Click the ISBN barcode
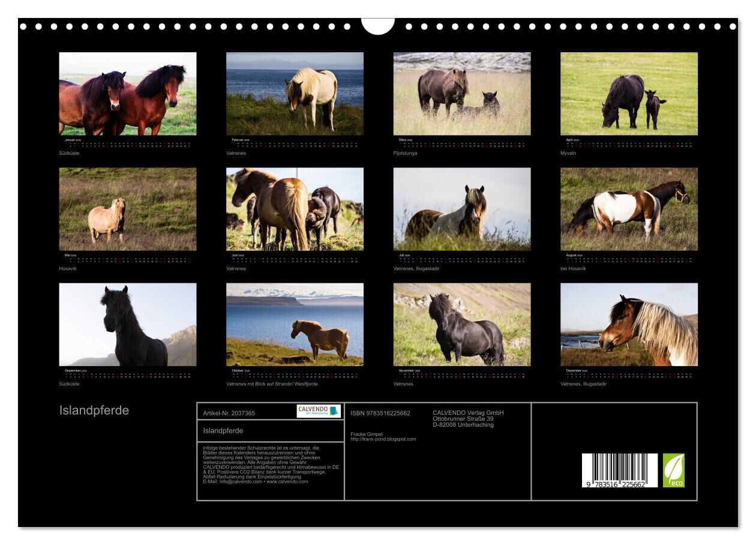This screenshot has width=756, height=545. click(619, 469)
